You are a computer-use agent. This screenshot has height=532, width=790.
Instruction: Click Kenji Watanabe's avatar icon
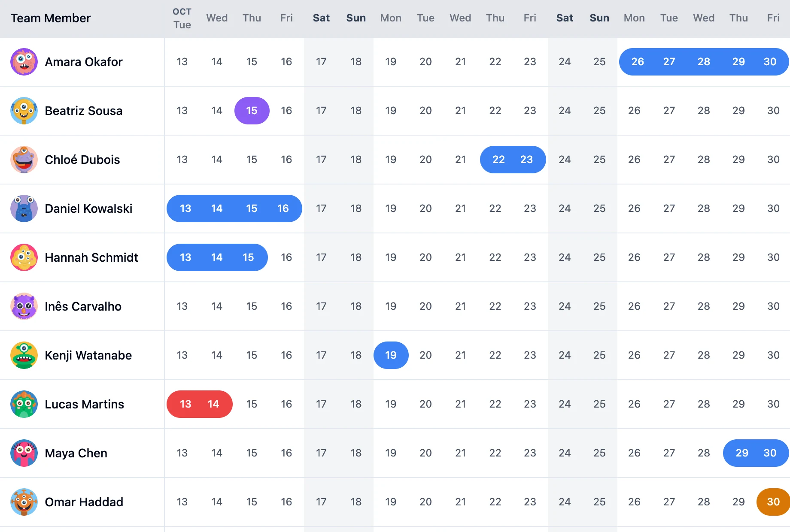point(24,355)
